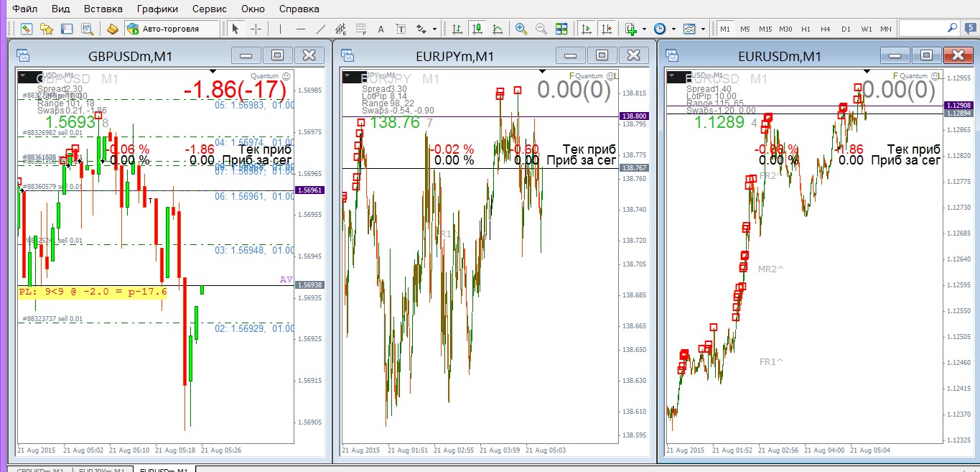
Task: Select the M15 timeframe
Action: [765, 29]
